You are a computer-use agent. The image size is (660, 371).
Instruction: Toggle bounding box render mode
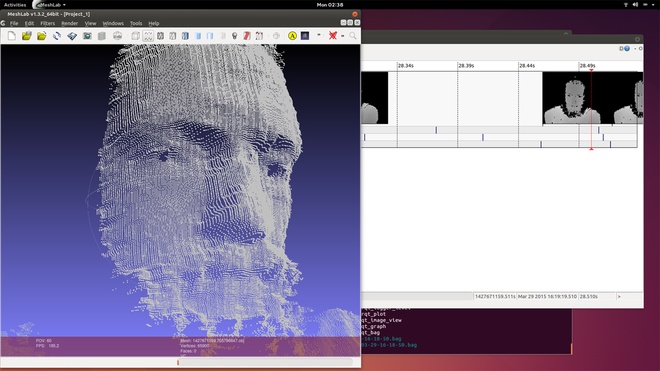[x=135, y=36]
